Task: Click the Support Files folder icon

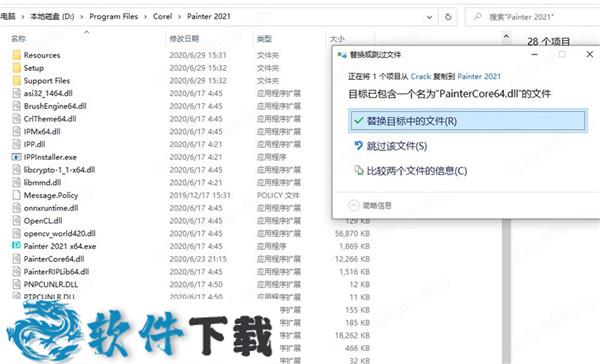Action: pyautogui.click(x=16, y=80)
